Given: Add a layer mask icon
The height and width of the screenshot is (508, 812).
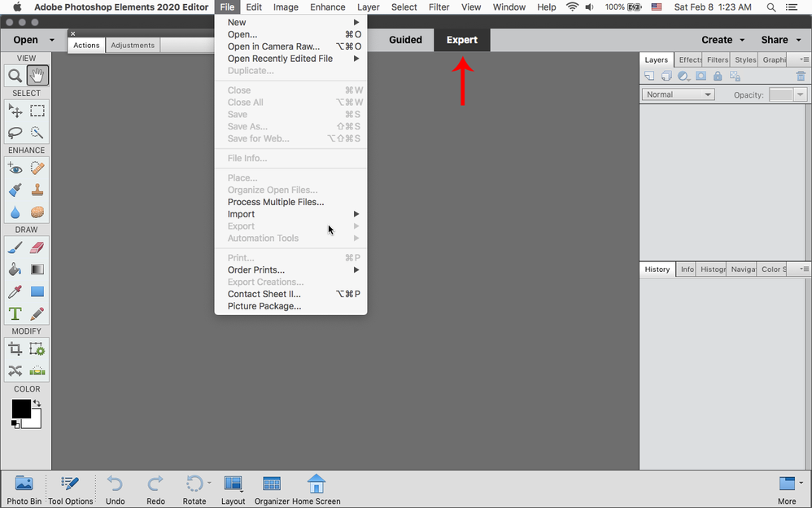Looking at the screenshot, I should 701,77.
